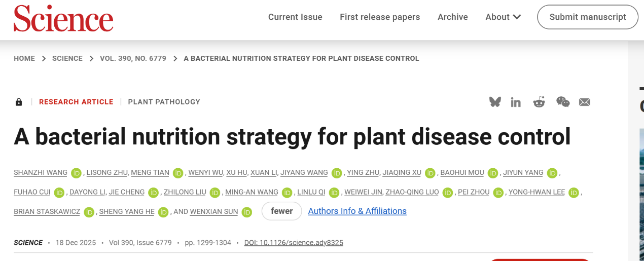Open Vol. 390, No. 6779 breadcrumb

(133, 58)
